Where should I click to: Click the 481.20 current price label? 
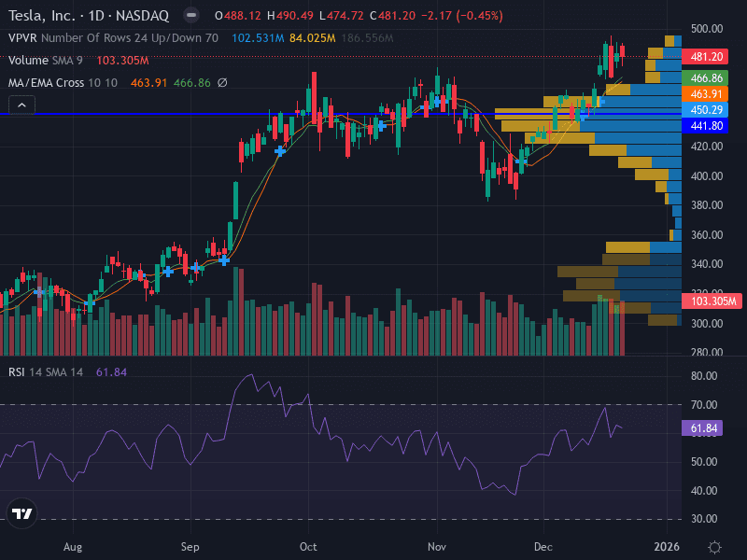(x=706, y=57)
